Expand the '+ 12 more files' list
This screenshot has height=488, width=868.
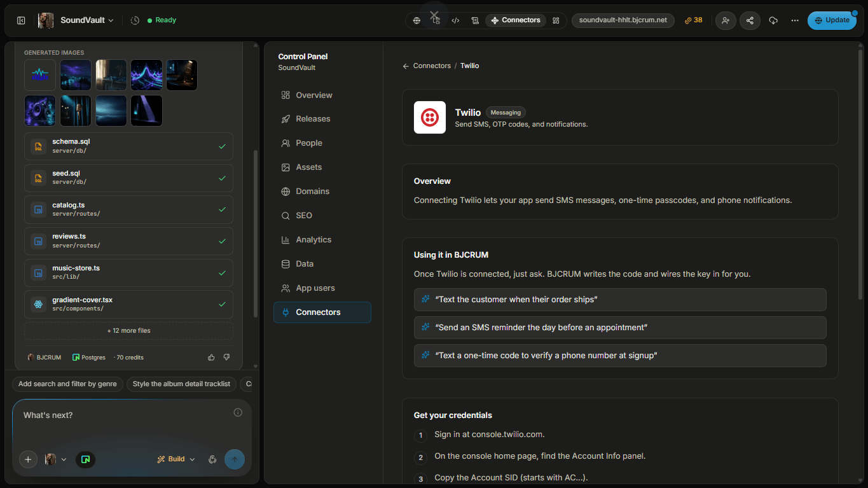pyautogui.click(x=128, y=331)
